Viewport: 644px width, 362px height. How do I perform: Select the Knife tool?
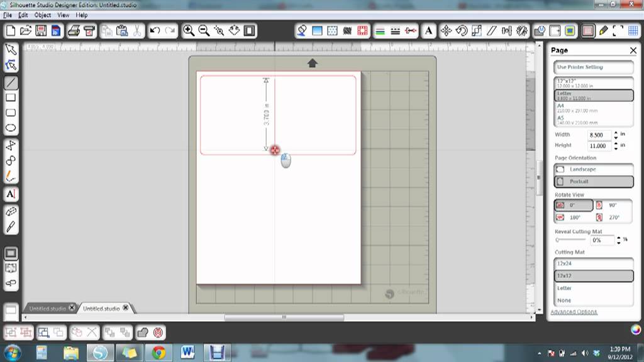click(x=11, y=226)
